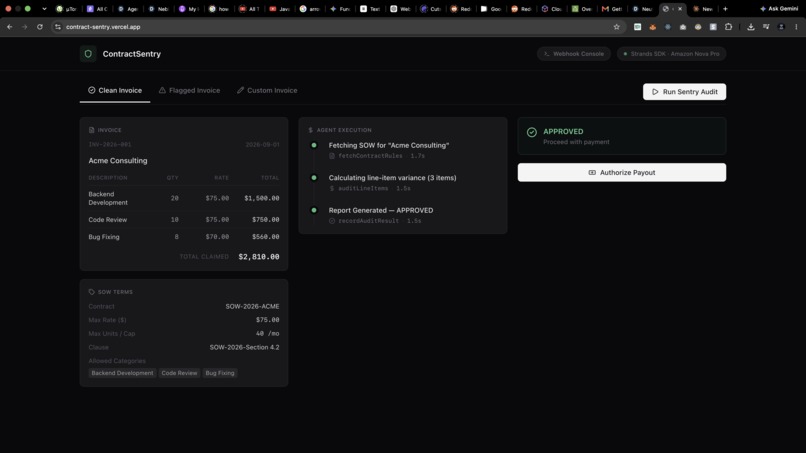Click the auditLineItems step label
The width and height of the screenshot is (806, 453).
click(x=363, y=188)
